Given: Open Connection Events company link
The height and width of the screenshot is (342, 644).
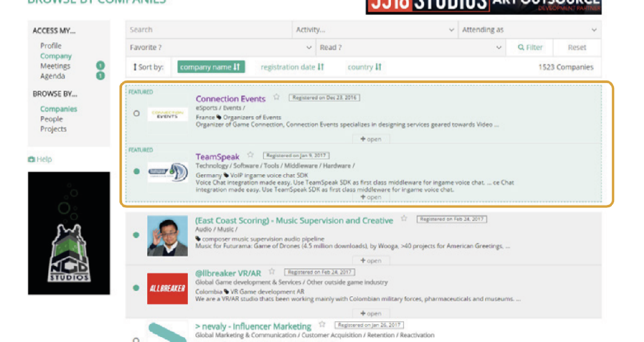Looking at the screenshot, I should (230, 99).
